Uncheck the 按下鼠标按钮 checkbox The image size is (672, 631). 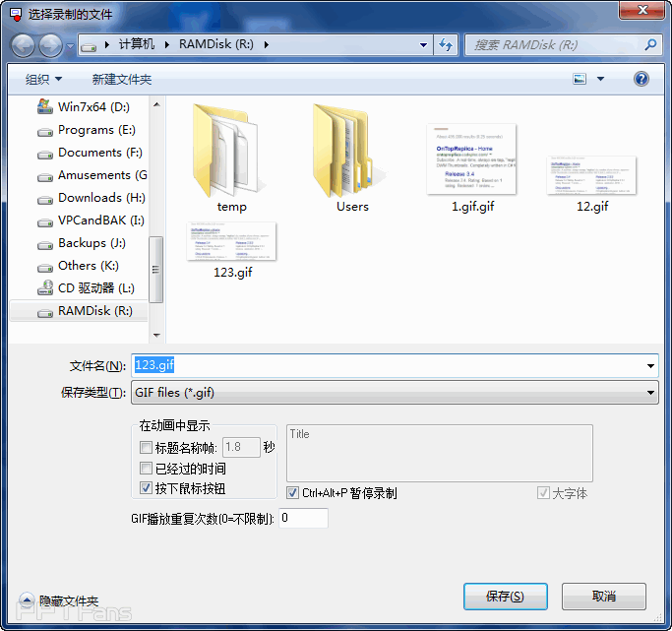tap(147, 488)
